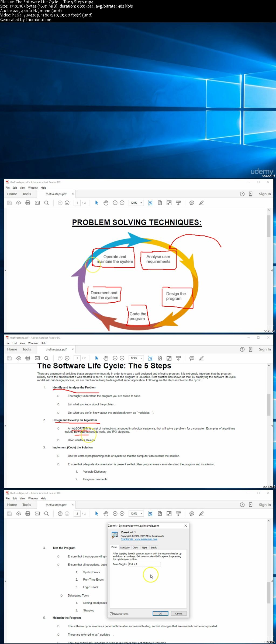Open Help menu in ZoomIt-frame Acrobat window
The width and height of the screenshot is (276, 644).
(43, 499)
